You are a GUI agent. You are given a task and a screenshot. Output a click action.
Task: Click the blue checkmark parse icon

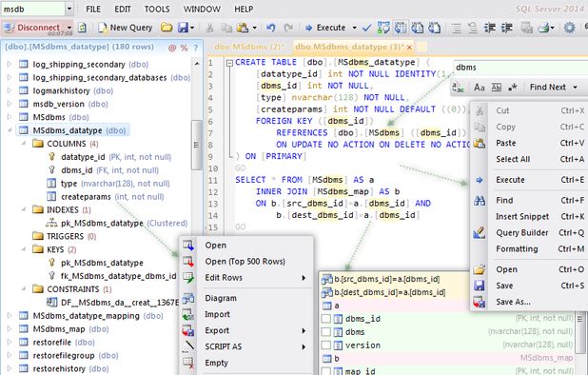point(366,28)
